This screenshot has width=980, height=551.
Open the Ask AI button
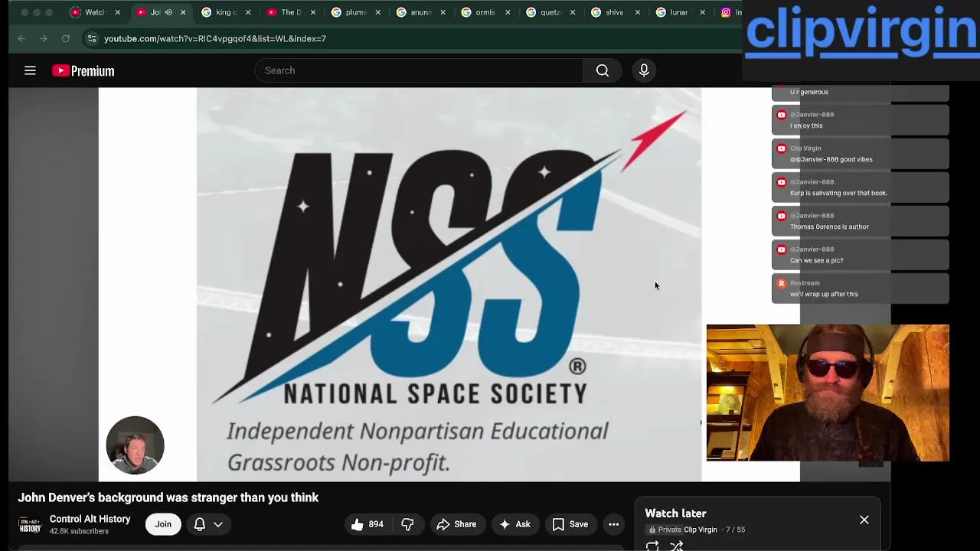click(514, 524)
